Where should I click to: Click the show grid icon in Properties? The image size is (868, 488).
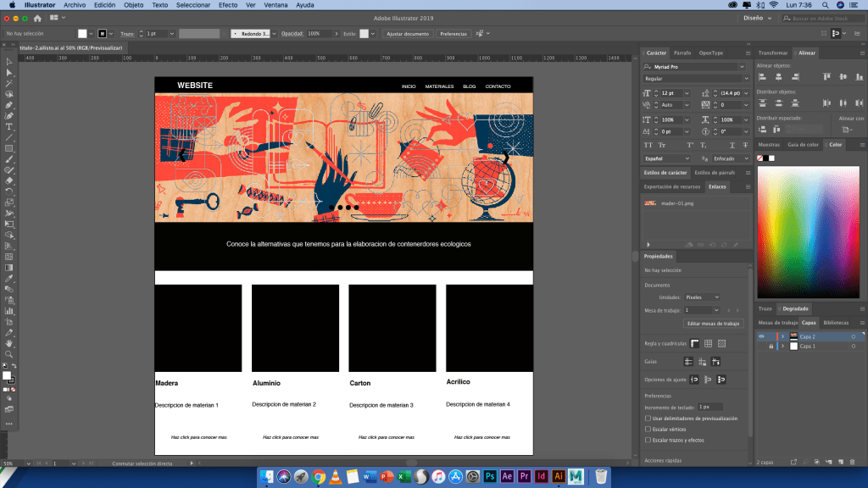pyautogui.click(x=709, y=343)
